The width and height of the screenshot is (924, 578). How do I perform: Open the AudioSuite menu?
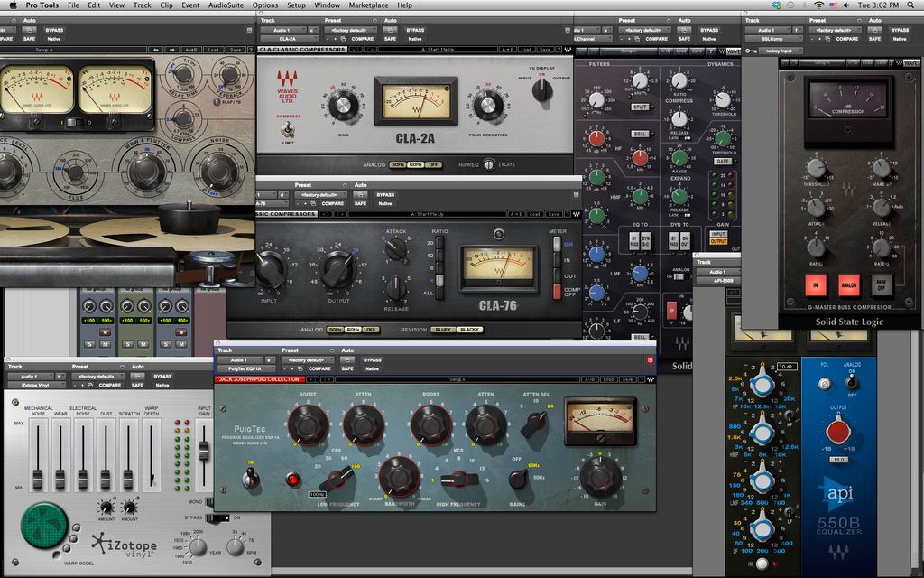[225, 5]
